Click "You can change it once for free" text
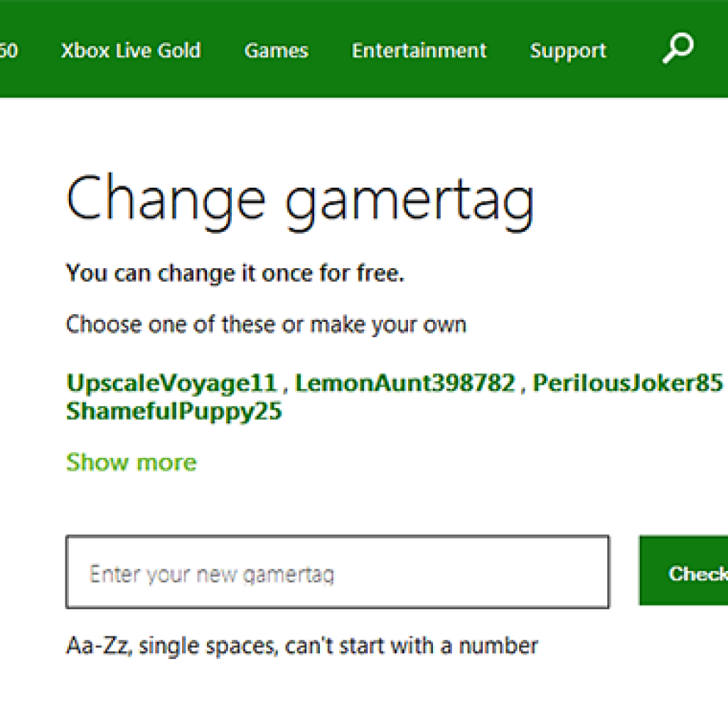The width and height of the screenshot is (728, 728). click(x=235, y=273)
